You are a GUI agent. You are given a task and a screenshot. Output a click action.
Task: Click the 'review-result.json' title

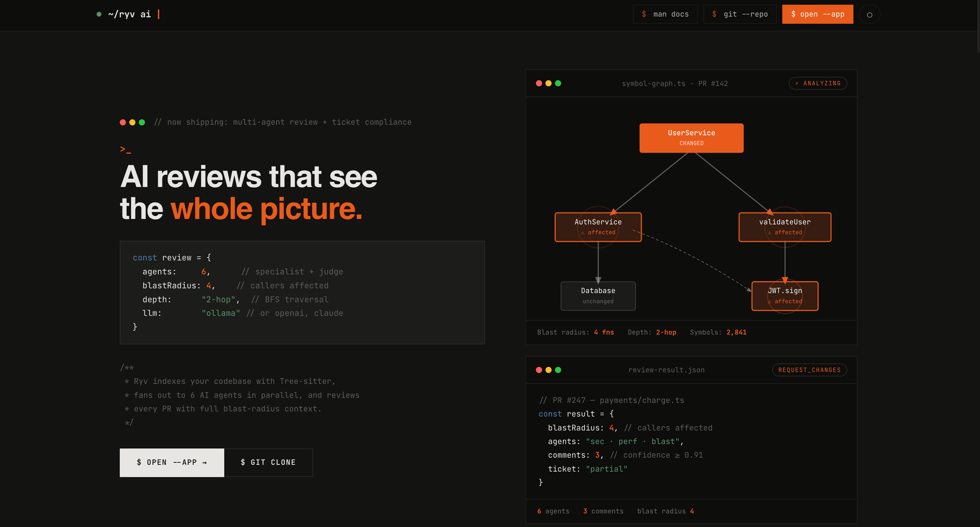(666, 370)
